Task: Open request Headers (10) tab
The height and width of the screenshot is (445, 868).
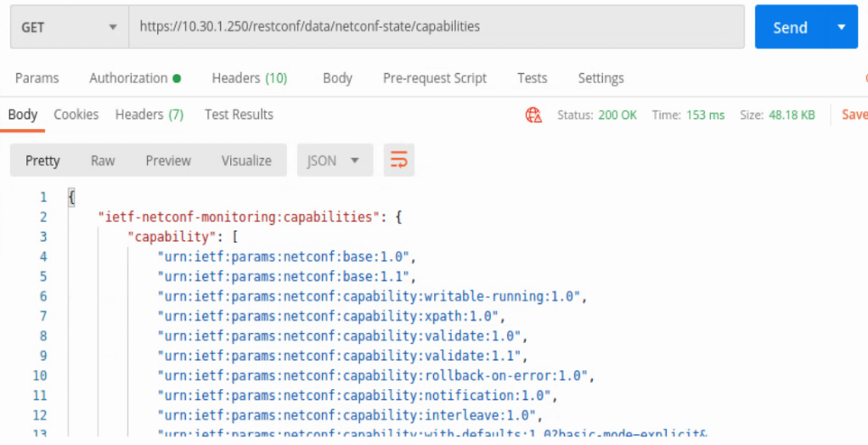Action: click(249, 78)
